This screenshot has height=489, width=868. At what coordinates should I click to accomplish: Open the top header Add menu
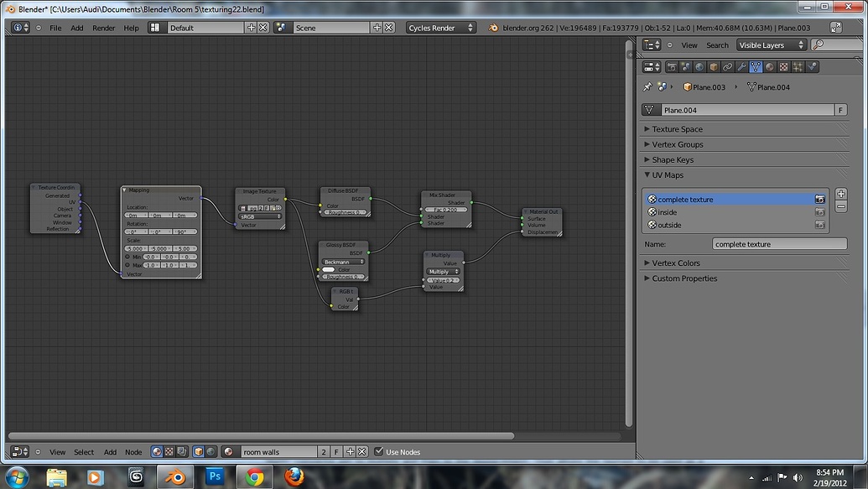(x=77, y=28)
